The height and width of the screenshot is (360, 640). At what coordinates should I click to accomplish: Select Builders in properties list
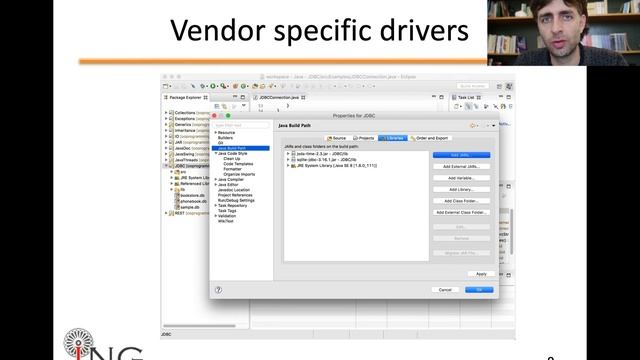[225, 138]
